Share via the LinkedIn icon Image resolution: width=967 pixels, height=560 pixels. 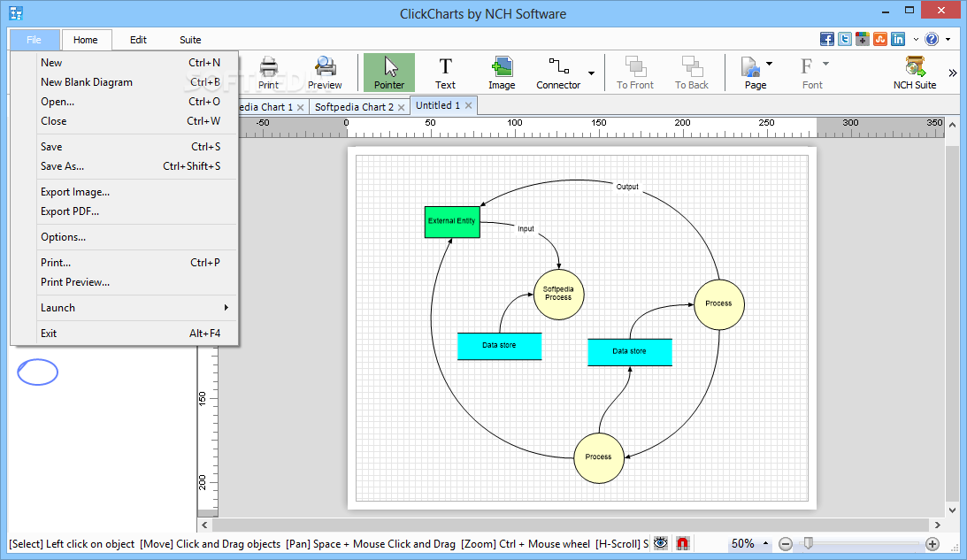coord(898,40)
